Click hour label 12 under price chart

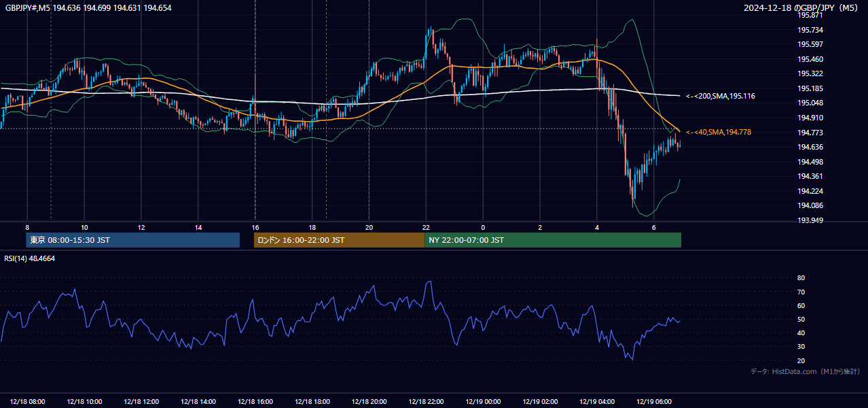coord(141,227)
